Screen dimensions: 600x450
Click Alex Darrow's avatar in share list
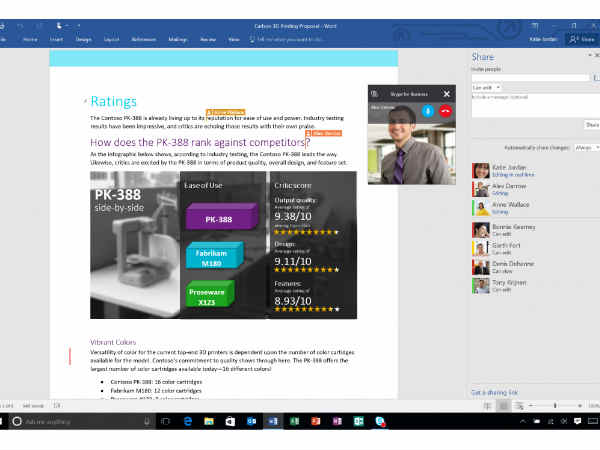tap(480, 190)
